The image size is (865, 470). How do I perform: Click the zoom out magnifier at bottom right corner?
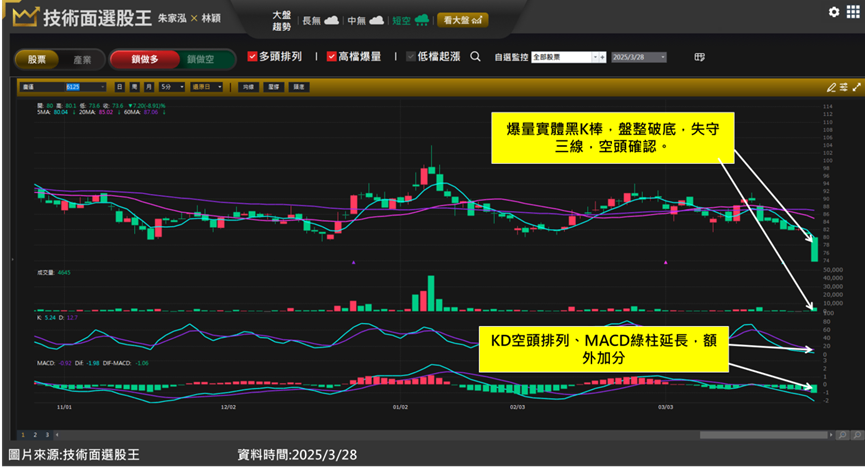point(857,435)
